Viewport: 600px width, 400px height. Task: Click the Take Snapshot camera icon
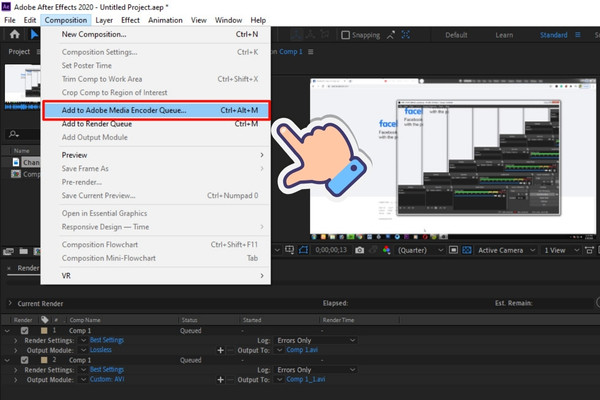click(359, 250)
